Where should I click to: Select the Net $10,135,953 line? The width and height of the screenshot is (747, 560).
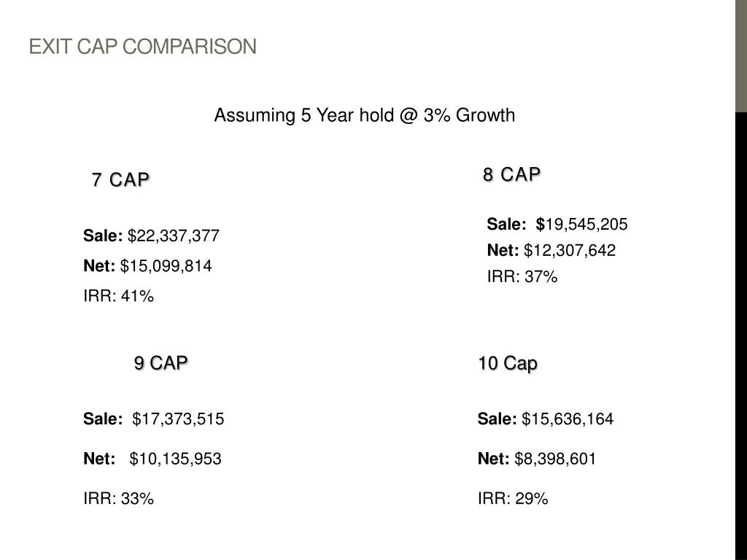[x=152, y=459]
